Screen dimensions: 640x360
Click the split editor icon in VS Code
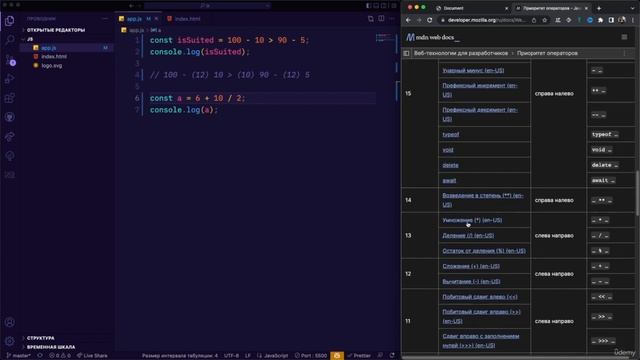click(x=381, y=18)
